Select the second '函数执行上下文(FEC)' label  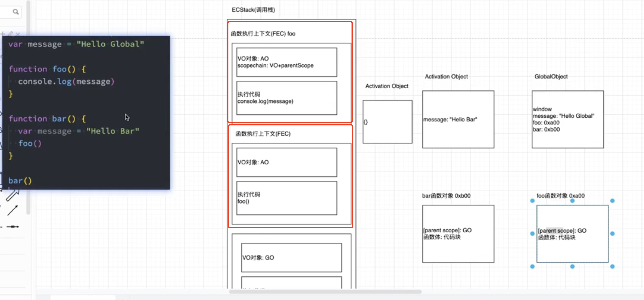click(x=263, y=134)
